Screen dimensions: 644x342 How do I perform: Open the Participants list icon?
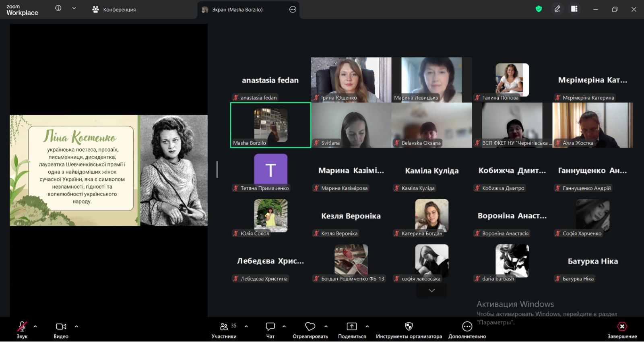[x=224, y=326]
